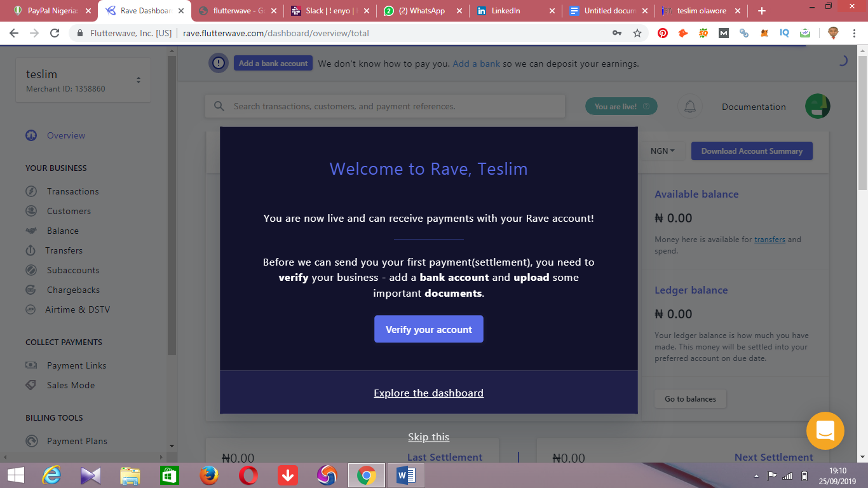
Task: Open Payment Links in the sidebar
Action: click(77, 365)
